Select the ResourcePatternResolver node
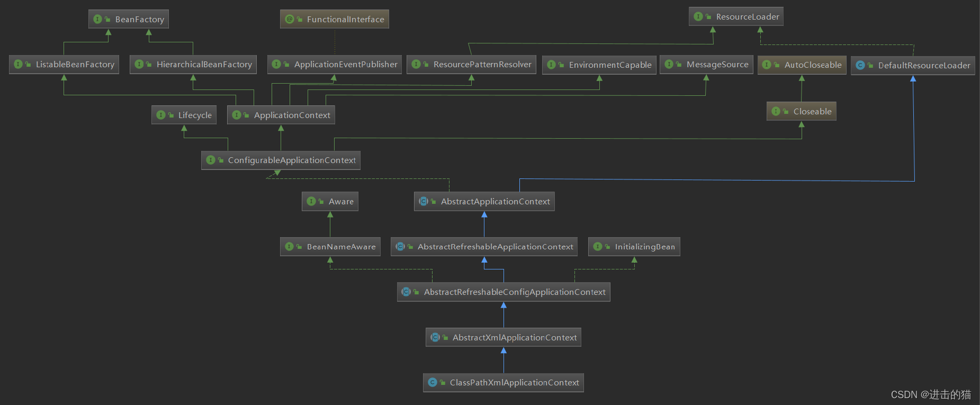Screen dimensions: 980x405 click(x=471, y=64)
